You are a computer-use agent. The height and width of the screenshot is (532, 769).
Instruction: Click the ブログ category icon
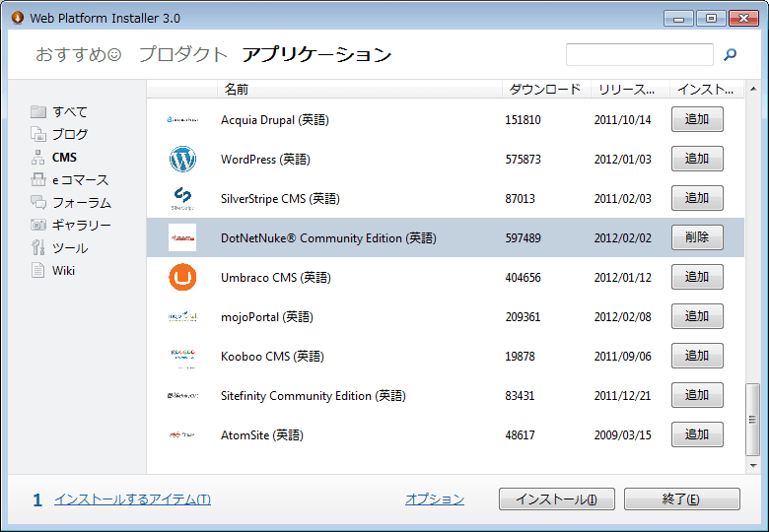[x=38, y=134]
